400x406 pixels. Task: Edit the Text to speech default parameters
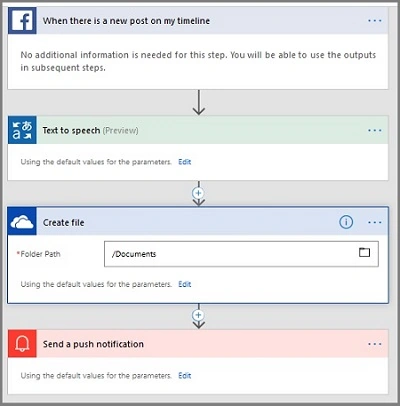pos(185,162)
